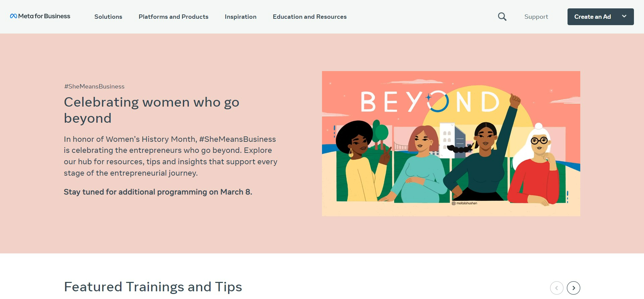Expand the Create an Ad dropdown chevron
Viewport: 644px width, 299px height.
tap(624, 16)
